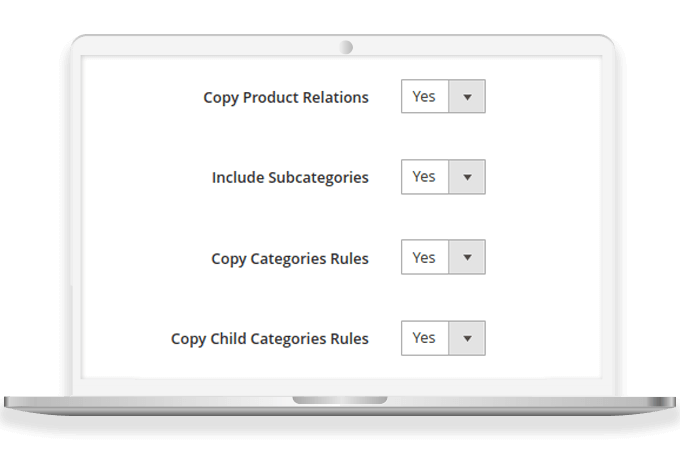Image resolution: width=680 pixels, height=450 pixels.
Task: Open the Copy Categories Rules combo box
Action: (443, 257)
